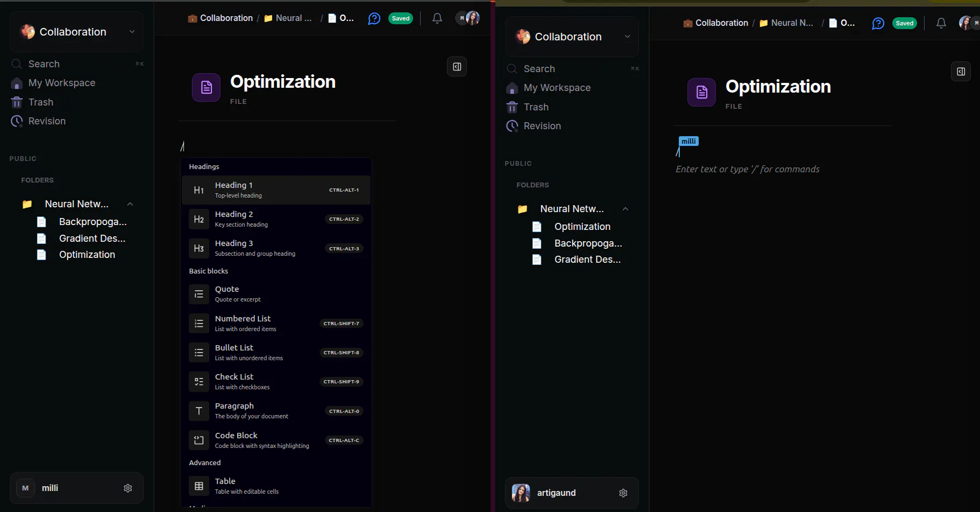Click the Table grid icon
The width and height of the screenshot is (980, 512).
(199, 486)
